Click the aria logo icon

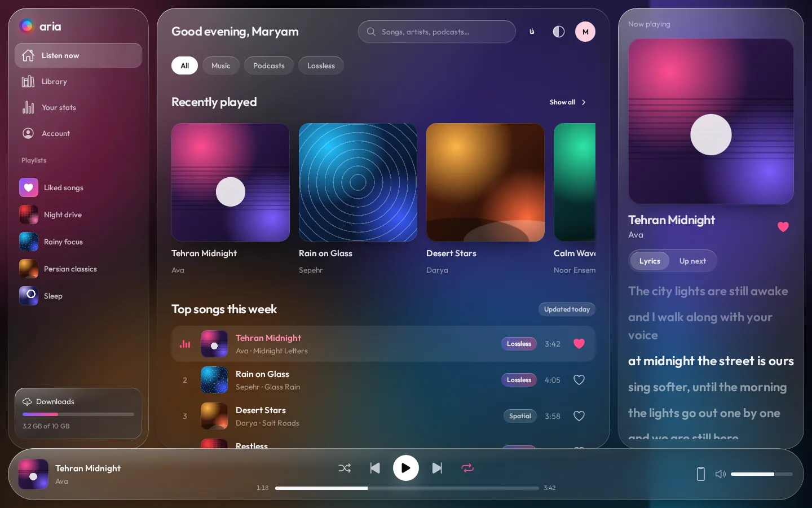(x=27, y=26)
